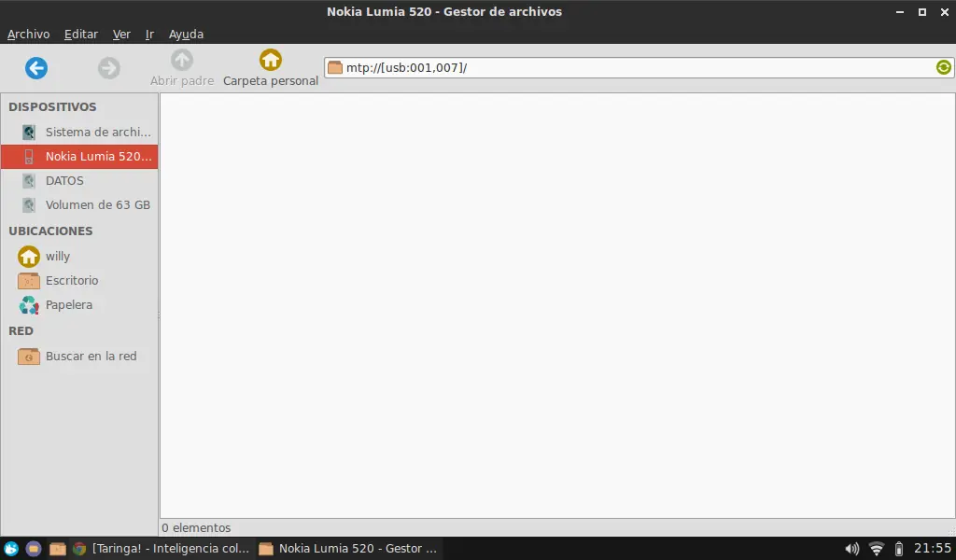Focus the mtp://[usb:001,007]/ address field

pos(639,67)
